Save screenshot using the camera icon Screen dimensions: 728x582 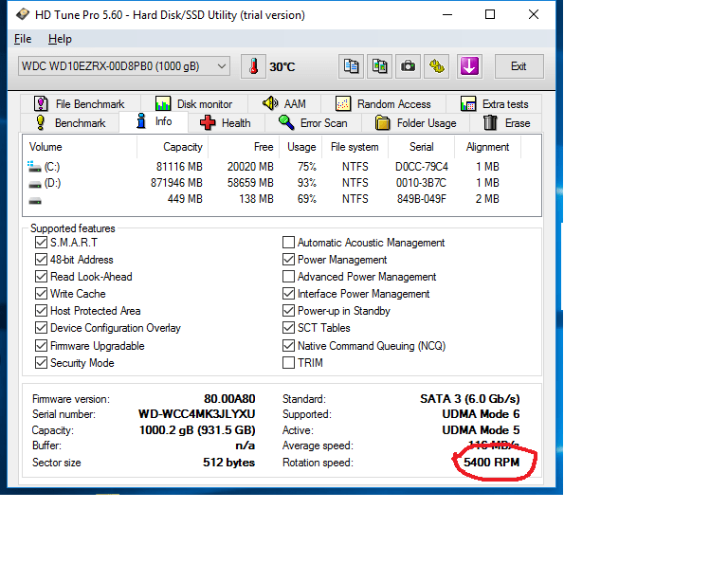409,66
